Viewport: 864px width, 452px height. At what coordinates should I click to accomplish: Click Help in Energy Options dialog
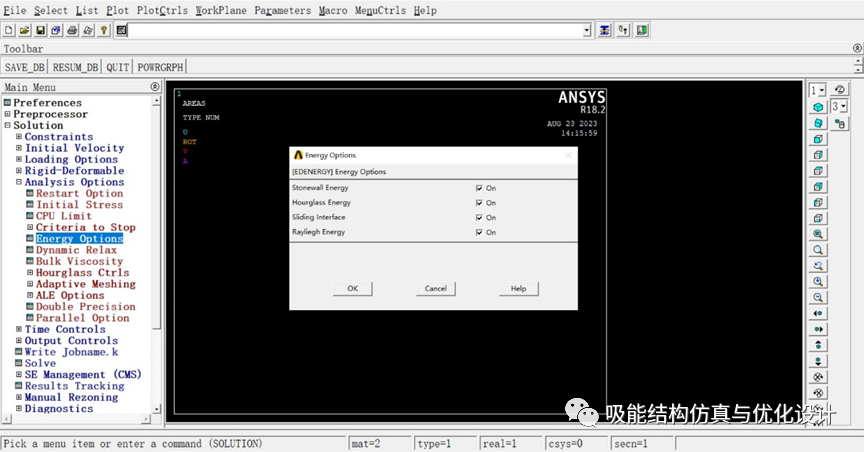tap(519, 288)
